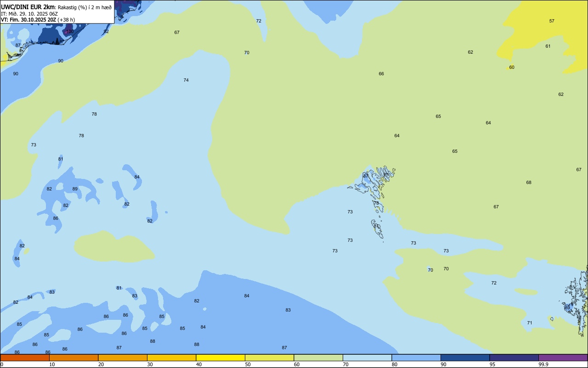
Task: Click the "Rakastig (%) í 2 m hæð" label
Action: (x=85, y=7)
